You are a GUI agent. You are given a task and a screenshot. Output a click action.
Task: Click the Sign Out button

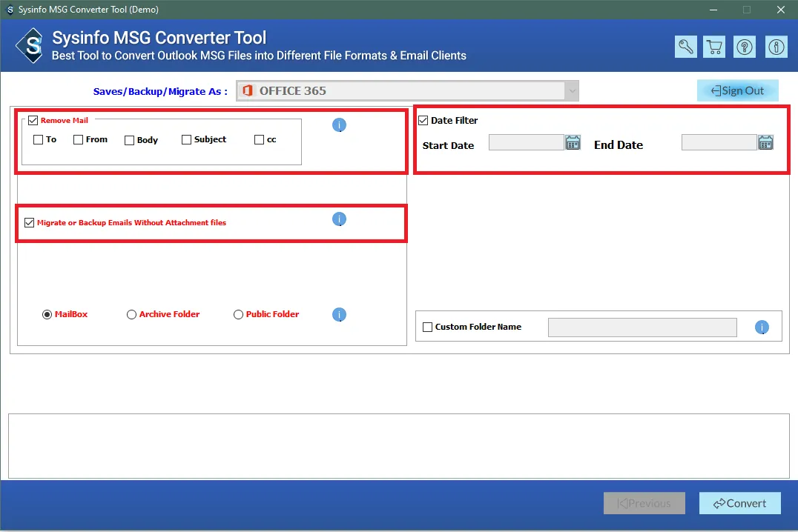[737, 90]
